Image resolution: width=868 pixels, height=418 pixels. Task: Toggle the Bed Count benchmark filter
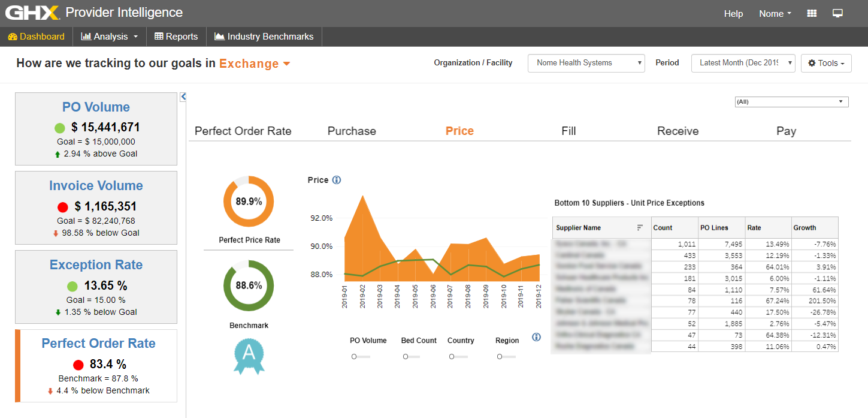point(412,356)
